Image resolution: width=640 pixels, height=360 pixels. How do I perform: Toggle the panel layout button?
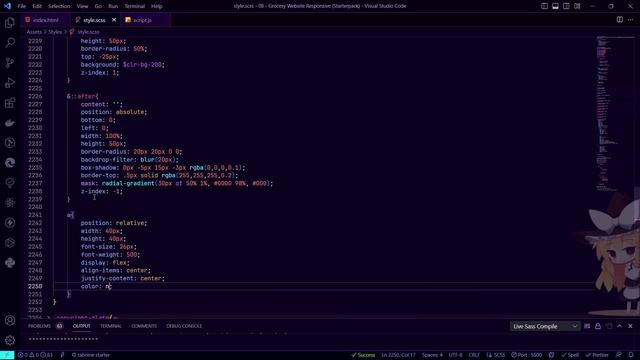tap(556, 6)
